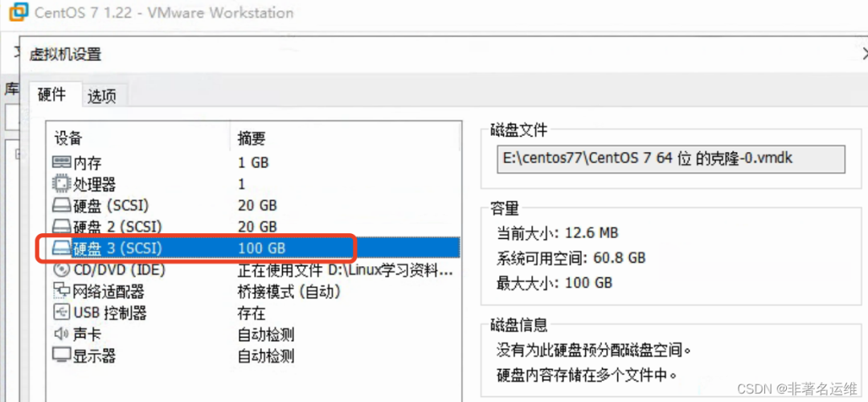Screen dimensions: 868x402
Task: Click the disk icon of 硬盘 3 (SCSI)
Action: click(61, 248)
